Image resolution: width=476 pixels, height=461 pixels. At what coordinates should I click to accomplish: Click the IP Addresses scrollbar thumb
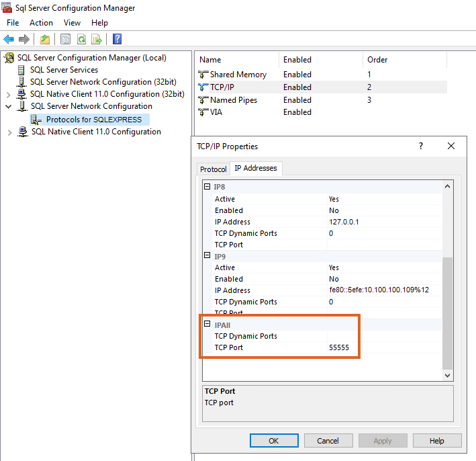pyautogui.click(x=447, y=313)
